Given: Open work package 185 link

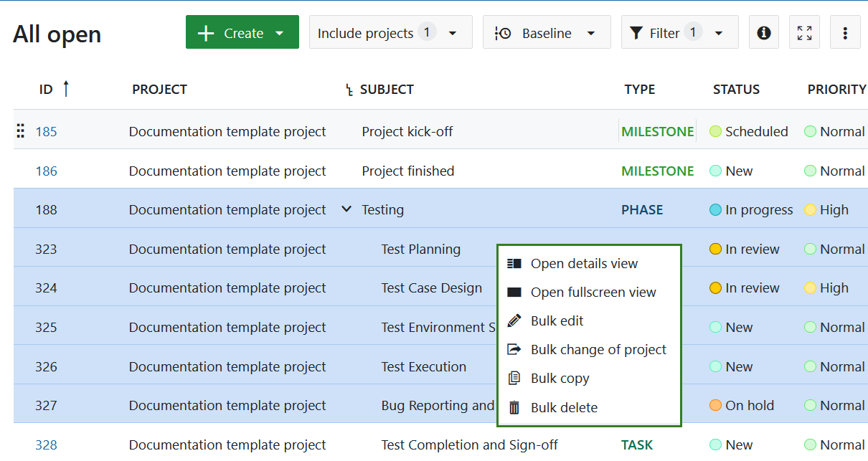Looking at the screenshot, I should [x=46, y=131].
